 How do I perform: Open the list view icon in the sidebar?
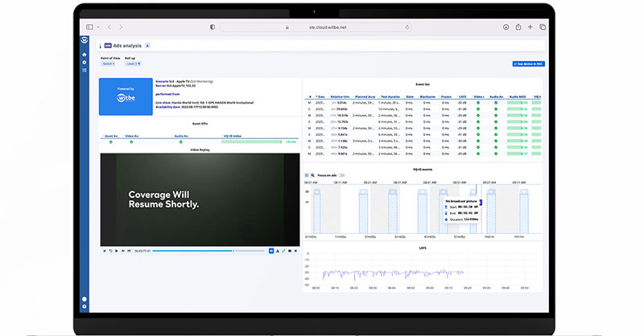85,71
